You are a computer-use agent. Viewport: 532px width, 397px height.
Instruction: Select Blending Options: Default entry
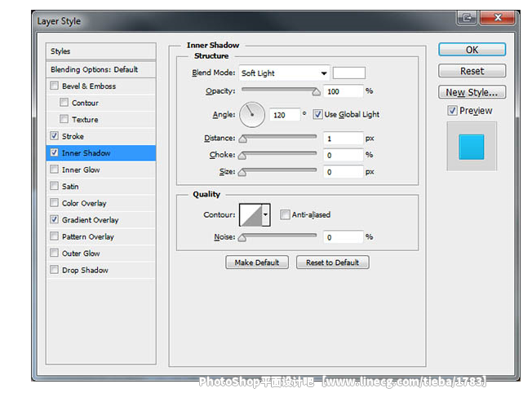pyautogui.click(x=101, y=69)
